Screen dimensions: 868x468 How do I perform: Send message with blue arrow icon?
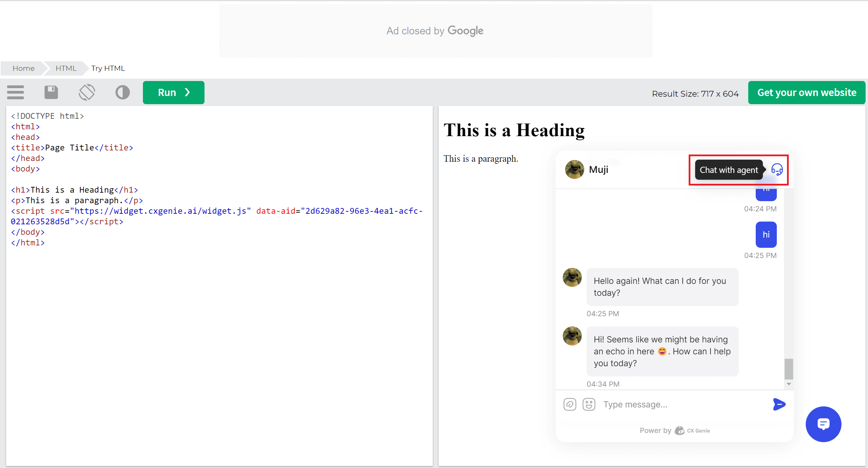tap(779, 404)
